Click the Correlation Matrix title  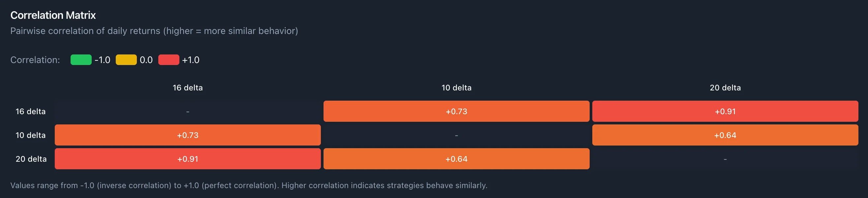(53, 15)
